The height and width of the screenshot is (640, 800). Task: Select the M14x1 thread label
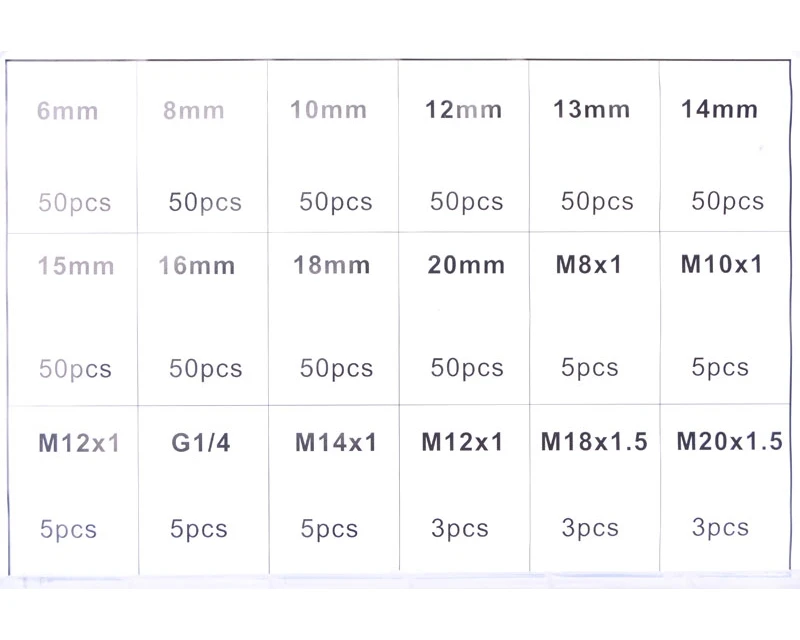pyautogui.click(x=337, y=442)
